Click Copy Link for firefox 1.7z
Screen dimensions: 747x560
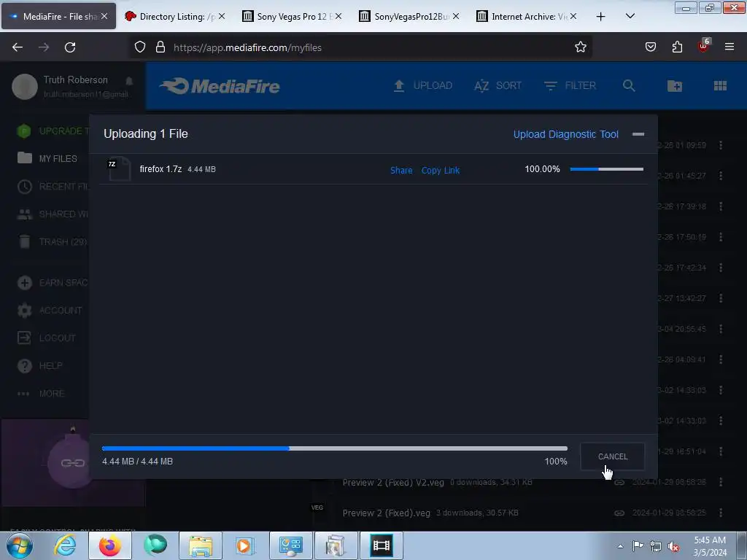coord(440,170)
